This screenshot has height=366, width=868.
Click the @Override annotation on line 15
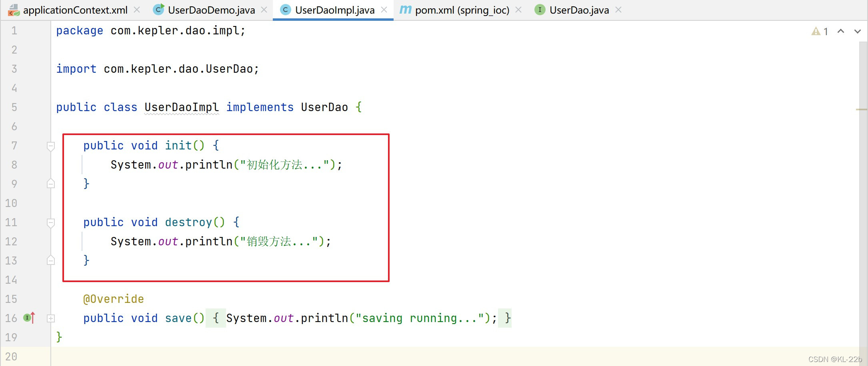[114, 299]
